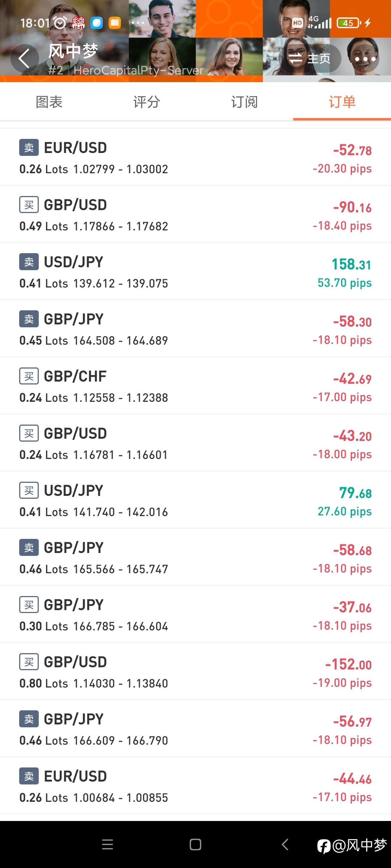Tap the buy icon on GBP/CHF order
391x868 pixels.
click(29, 376)
